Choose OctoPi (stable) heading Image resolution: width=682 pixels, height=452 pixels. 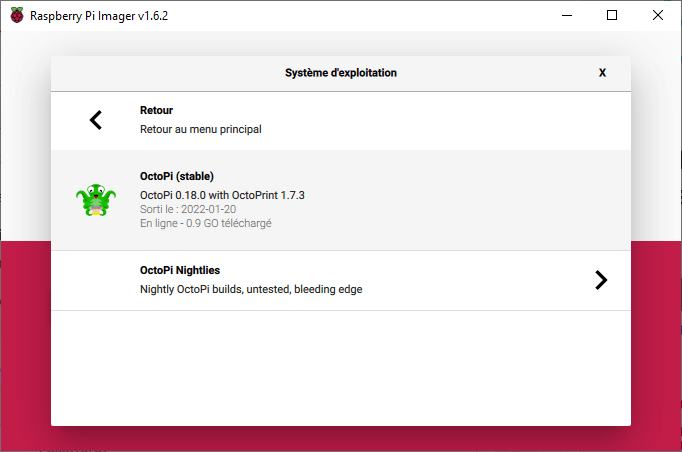coord(177,176)
